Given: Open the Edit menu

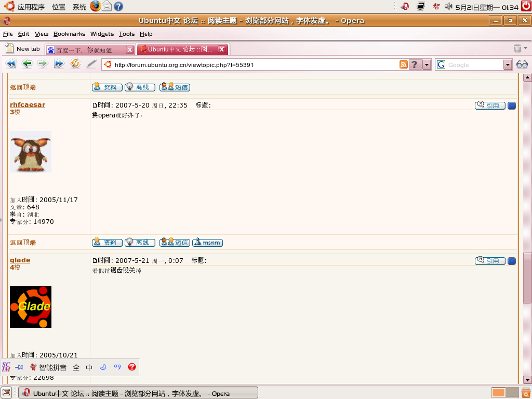Looking at the screenshot, I should (x=23, y=34).
